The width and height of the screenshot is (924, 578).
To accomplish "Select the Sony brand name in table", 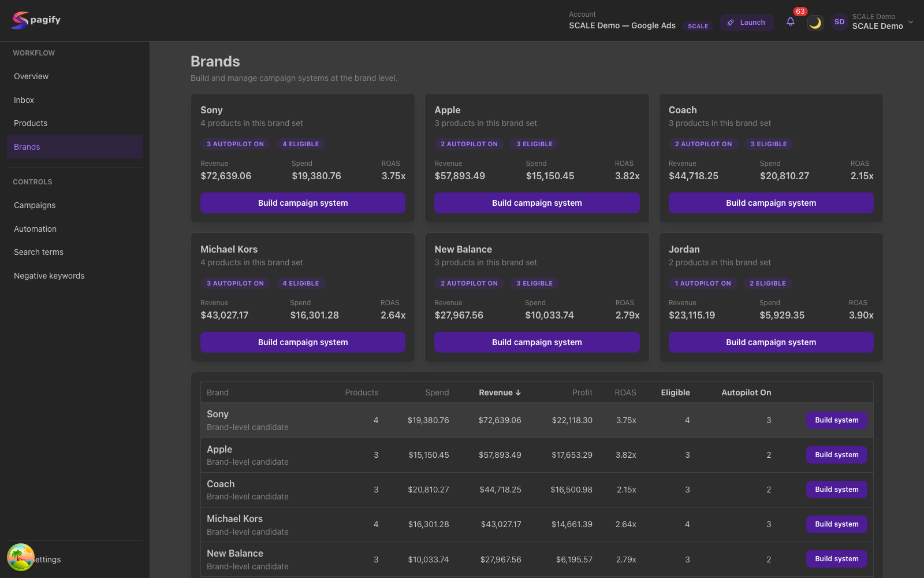I will tap(218, 414).
